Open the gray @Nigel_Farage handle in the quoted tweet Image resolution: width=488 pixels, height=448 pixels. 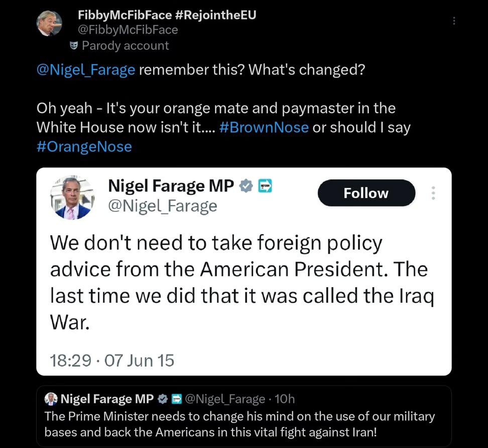point(225,399)
